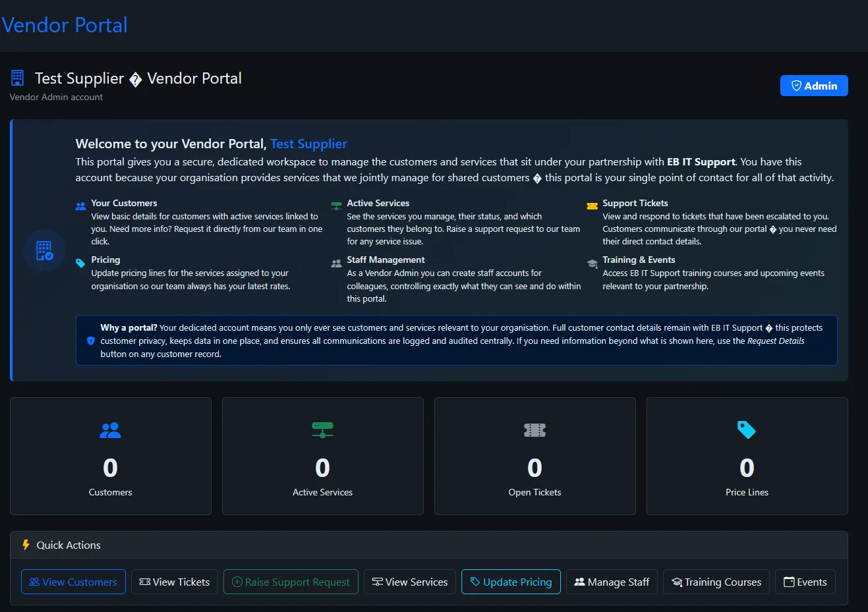Click the people icon next to Your Customers
868x612 pixels.
pyautogui.click(x=80, y=206)
